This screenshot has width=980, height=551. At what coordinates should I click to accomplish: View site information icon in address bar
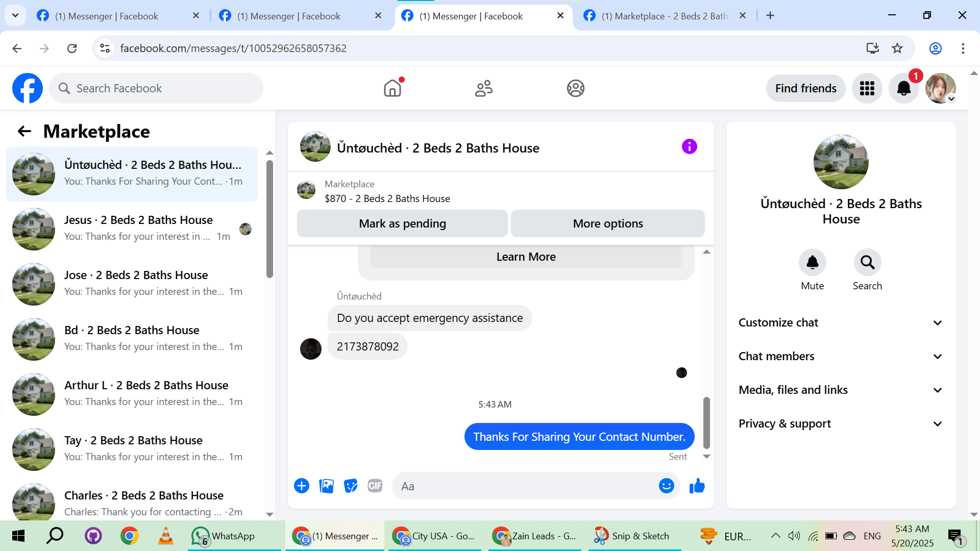tap(105, 48)
